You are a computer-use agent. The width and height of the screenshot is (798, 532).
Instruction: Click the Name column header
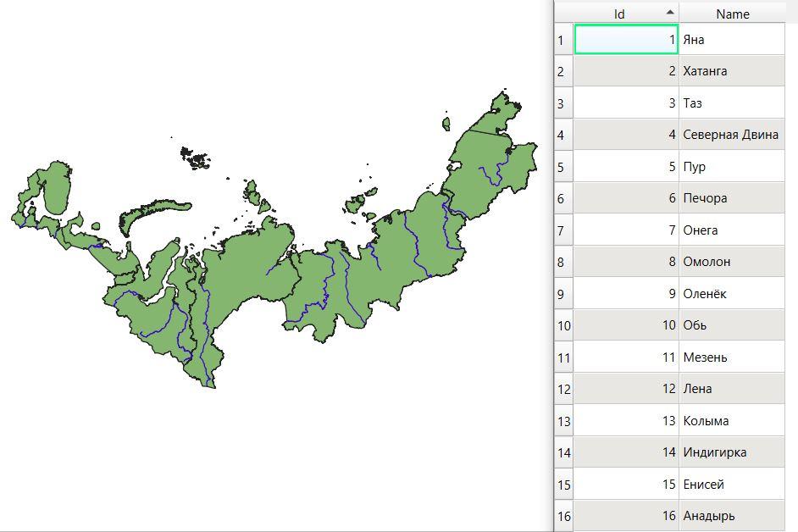click(732, 14)
